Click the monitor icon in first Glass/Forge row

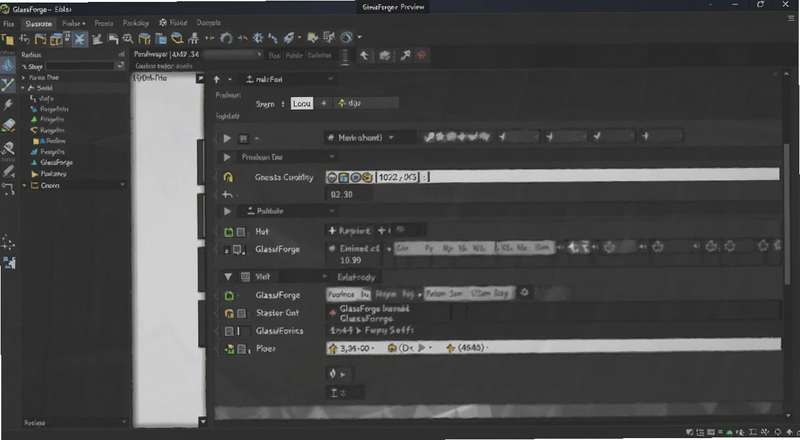(238, 250)
